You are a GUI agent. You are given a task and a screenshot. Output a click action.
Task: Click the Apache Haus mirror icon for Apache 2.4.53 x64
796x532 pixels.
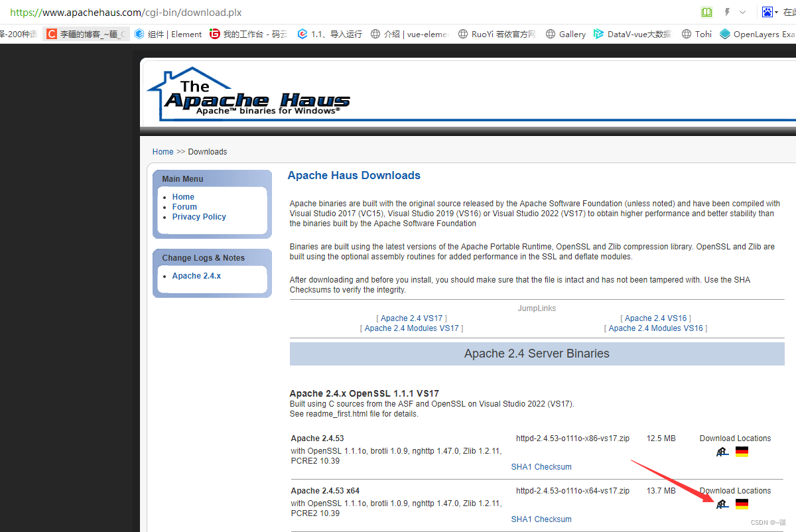pyautogui.click(x=722, y=503)
